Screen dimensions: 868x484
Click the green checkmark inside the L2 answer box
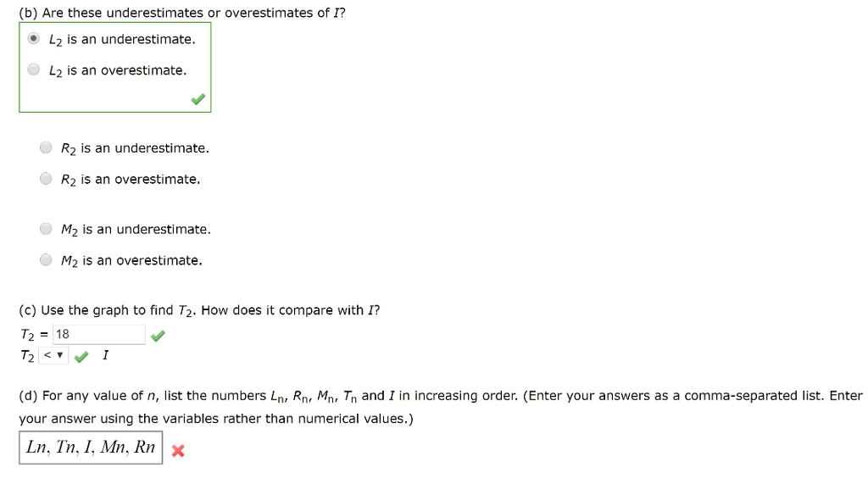coord(198,100)
